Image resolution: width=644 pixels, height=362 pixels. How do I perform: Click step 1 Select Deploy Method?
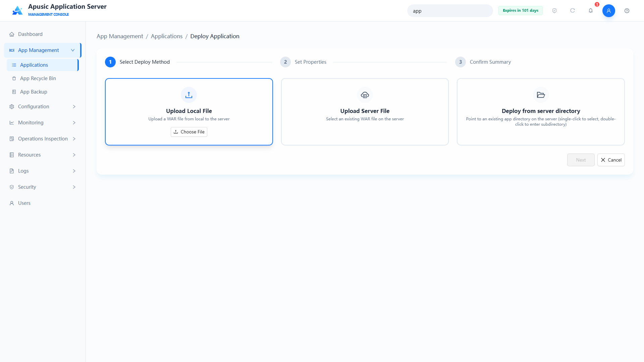click(x=138, y=62)
